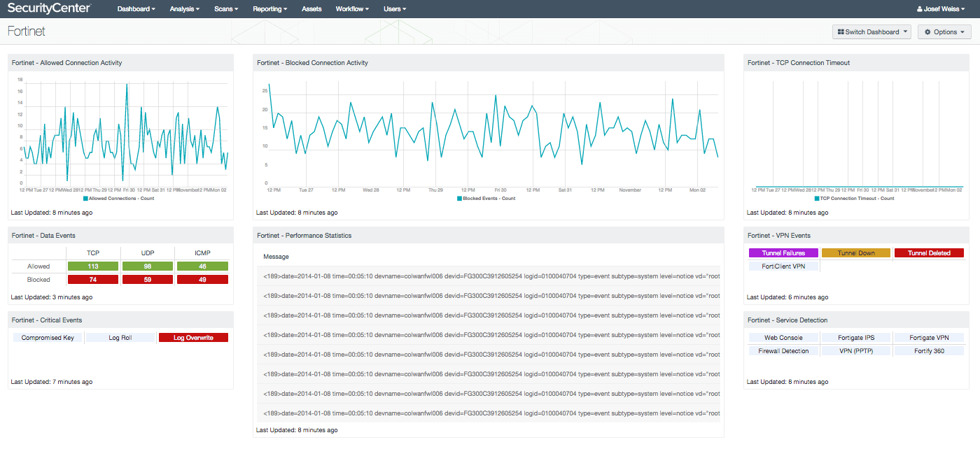The image size is (980, 449).
Task: Select the red Log Overwrite indicator
Action: coord(193,338)
